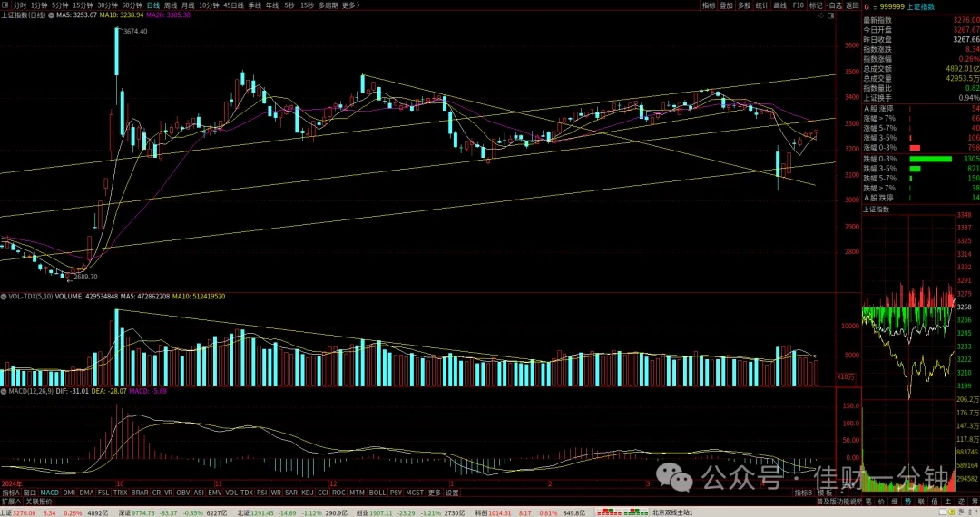Select the 15秒 period
Image resolution: width=980 pixels, height=517 pixels.
(x=307, y=5)
